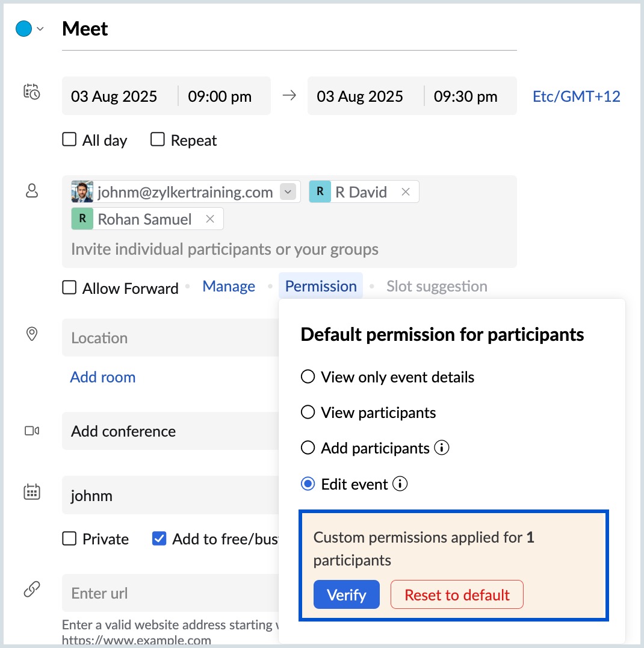Edit the event title Meet
This screenshot has width=644, height=648.
(289, 29)
